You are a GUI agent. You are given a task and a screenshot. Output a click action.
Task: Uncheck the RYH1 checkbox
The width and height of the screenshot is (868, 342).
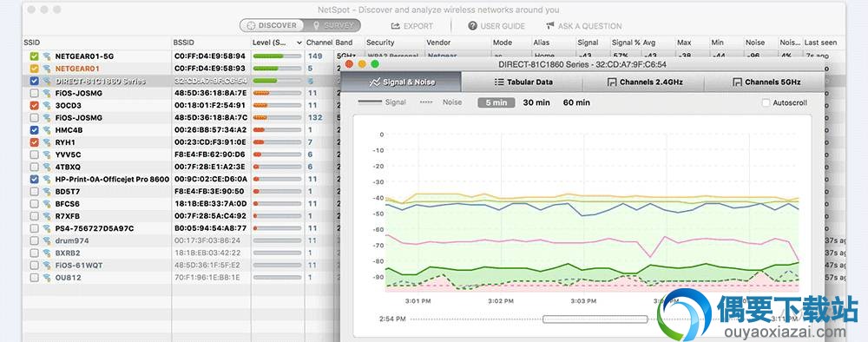pyautogui.click(x=35, y=142)
